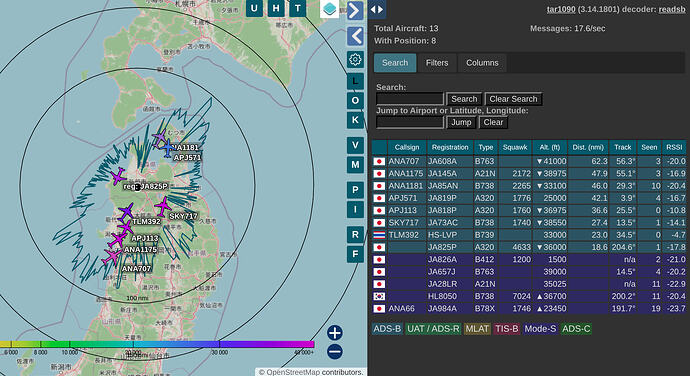Screen dimensions: 690x376
Task: Click the Thailand flag in TLM392 row
Action: 379,235
